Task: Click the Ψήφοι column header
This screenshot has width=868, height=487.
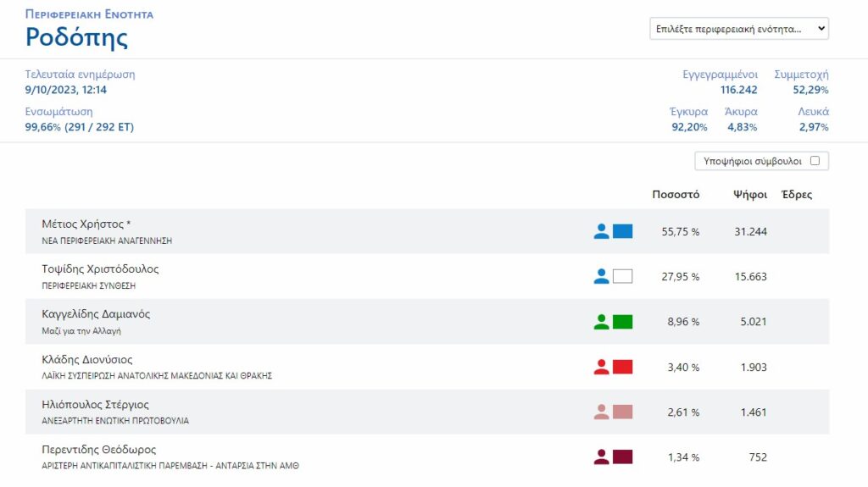Action: tap(749, 195)
